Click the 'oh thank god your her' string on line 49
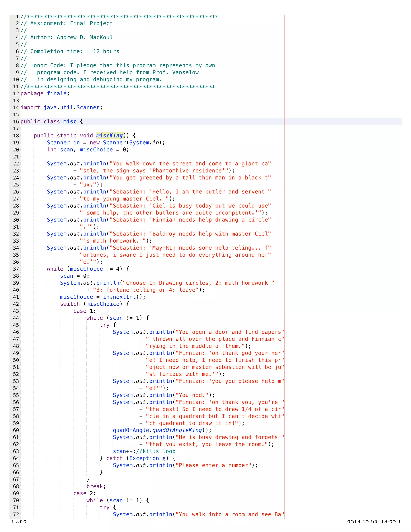The width and height of the screenshot is (411, 532). click(230, 353)
